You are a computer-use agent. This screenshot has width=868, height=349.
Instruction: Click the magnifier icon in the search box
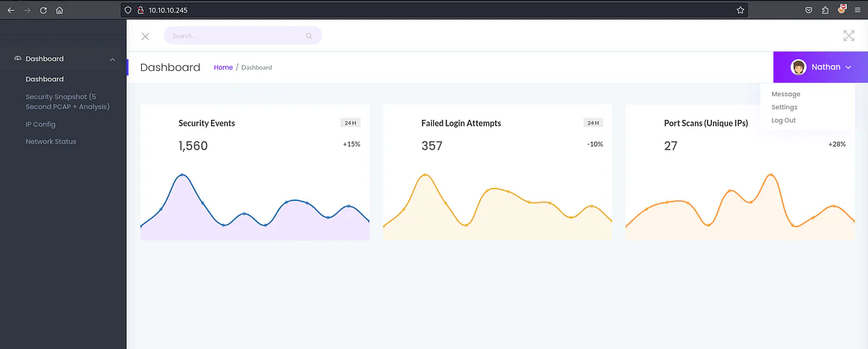pos(309,35)
